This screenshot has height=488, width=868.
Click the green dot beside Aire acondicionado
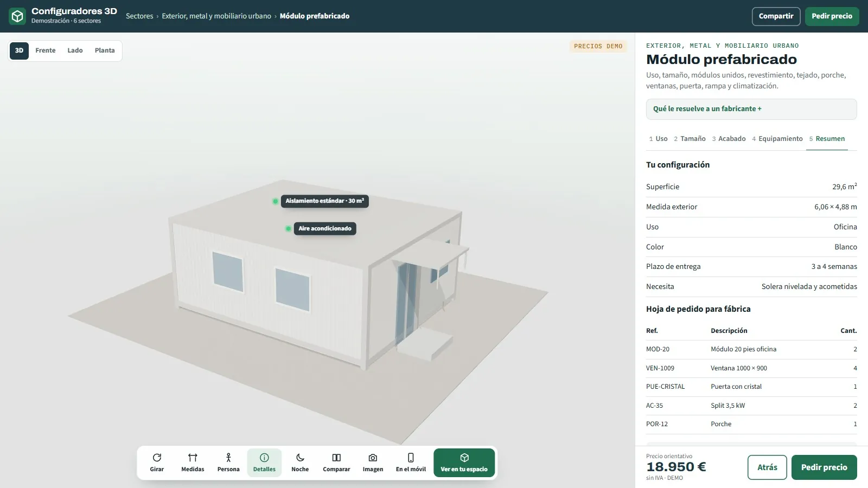pyautogui.click(x=288, y=229)
